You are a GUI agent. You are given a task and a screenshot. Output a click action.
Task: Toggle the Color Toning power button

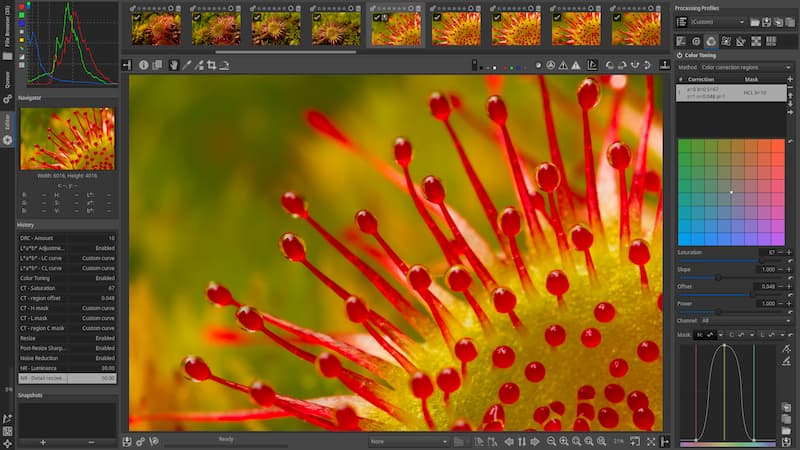point(680,55)
